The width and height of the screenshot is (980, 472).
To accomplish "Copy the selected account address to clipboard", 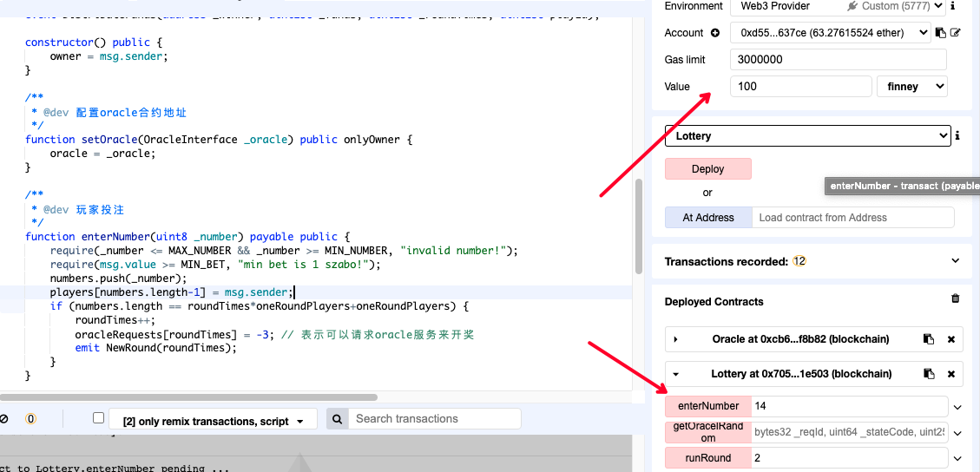I will [x=941, y=32].
